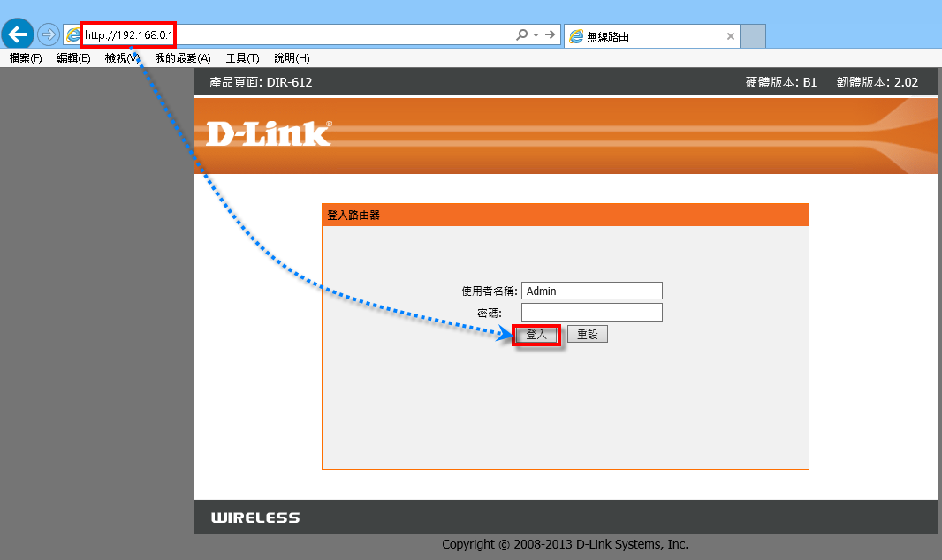
Task: Close the 無線路由 tab
Action: (730, 36)
